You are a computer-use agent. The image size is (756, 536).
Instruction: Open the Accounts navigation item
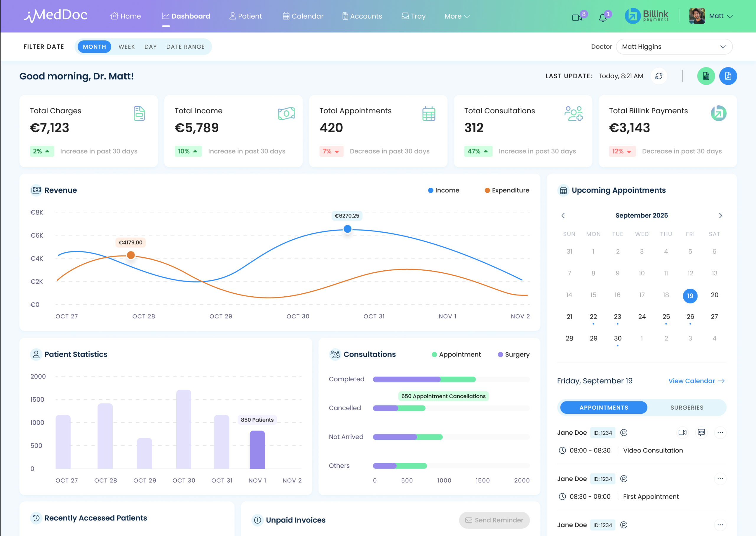tap(362, 16)
